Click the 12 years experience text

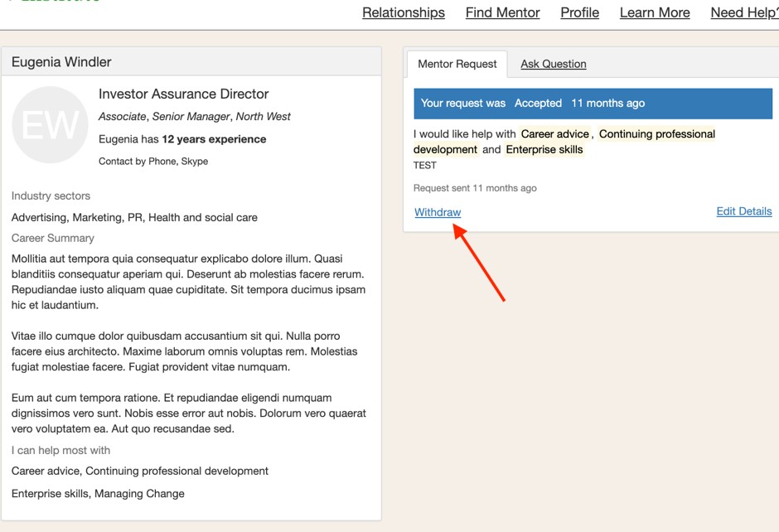click(214, 139)
